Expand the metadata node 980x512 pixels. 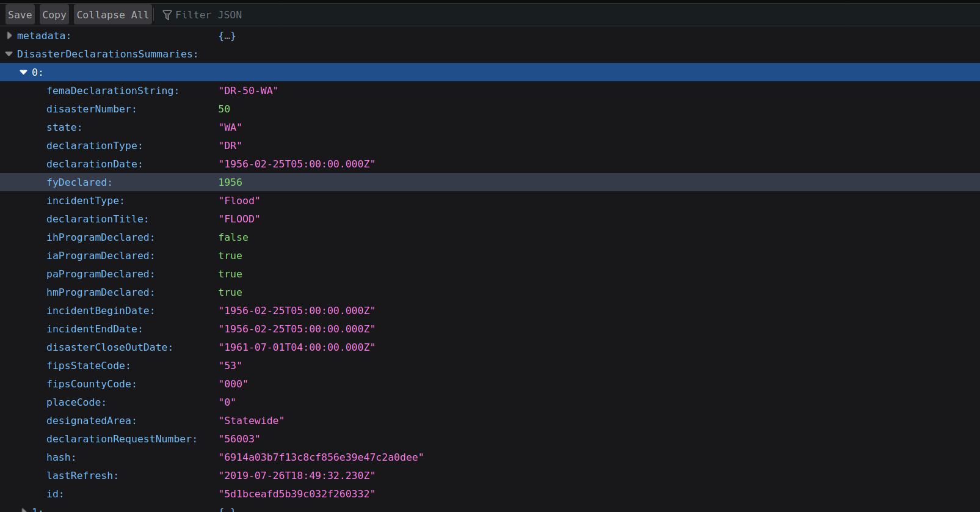(x=9, y=35)
